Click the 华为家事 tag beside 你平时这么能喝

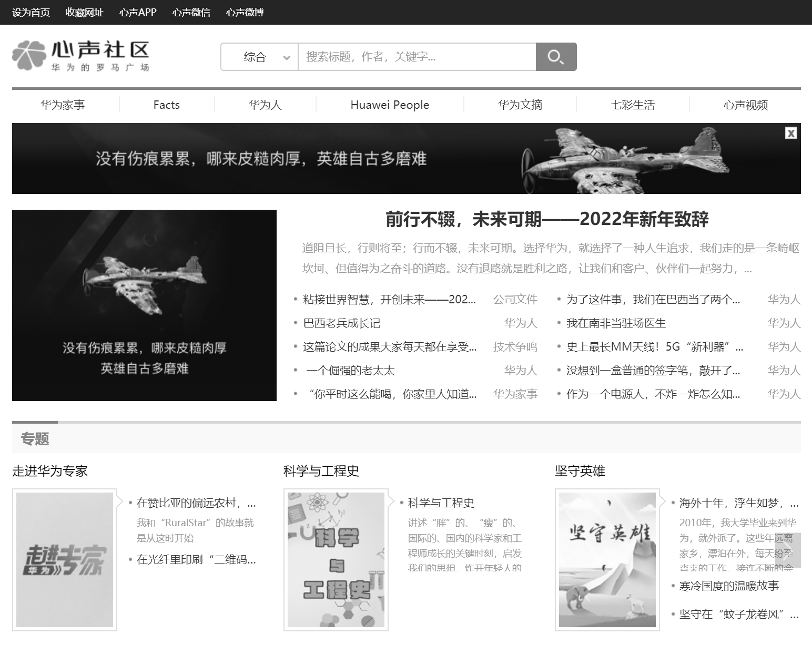[x=515, y=394]
